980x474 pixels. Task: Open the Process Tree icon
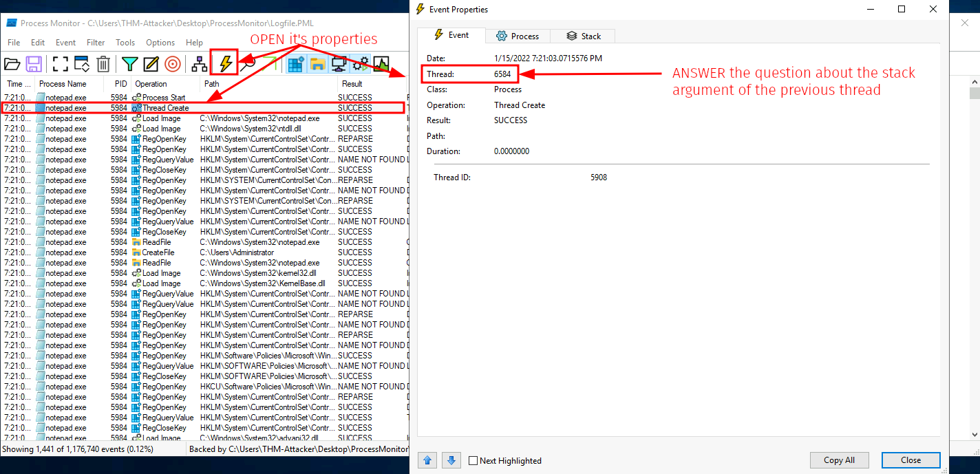click(x=200, y=65)
